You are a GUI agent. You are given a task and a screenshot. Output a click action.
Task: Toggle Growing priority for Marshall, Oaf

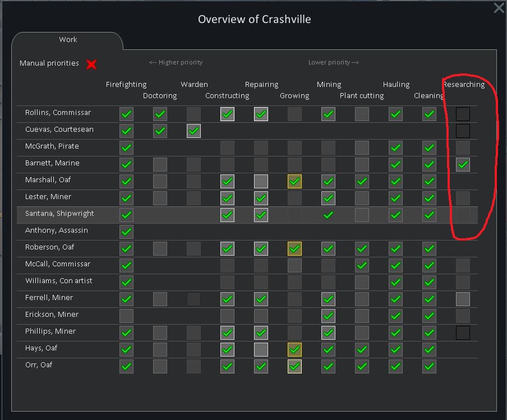pyautogui.click(x=294, y=181)
